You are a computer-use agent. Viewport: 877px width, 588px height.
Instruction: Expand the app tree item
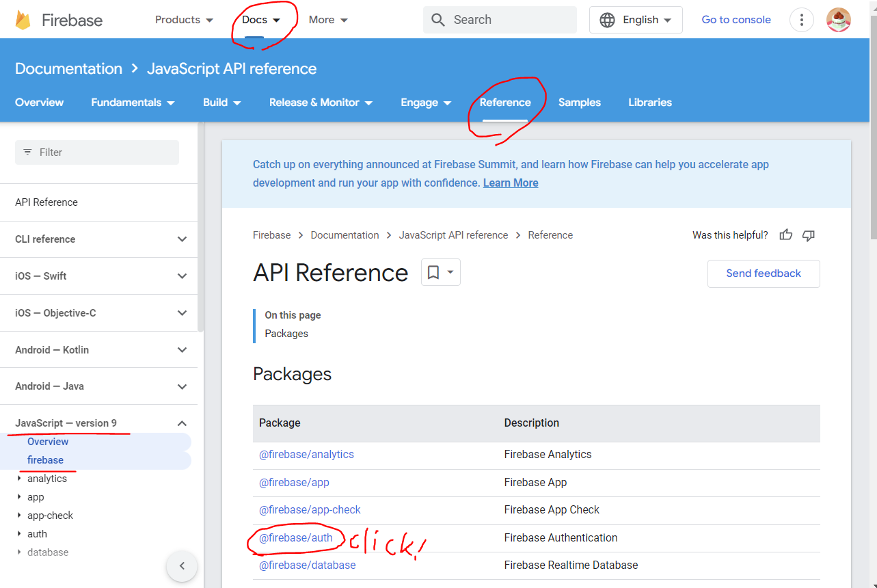click(19, 497)
